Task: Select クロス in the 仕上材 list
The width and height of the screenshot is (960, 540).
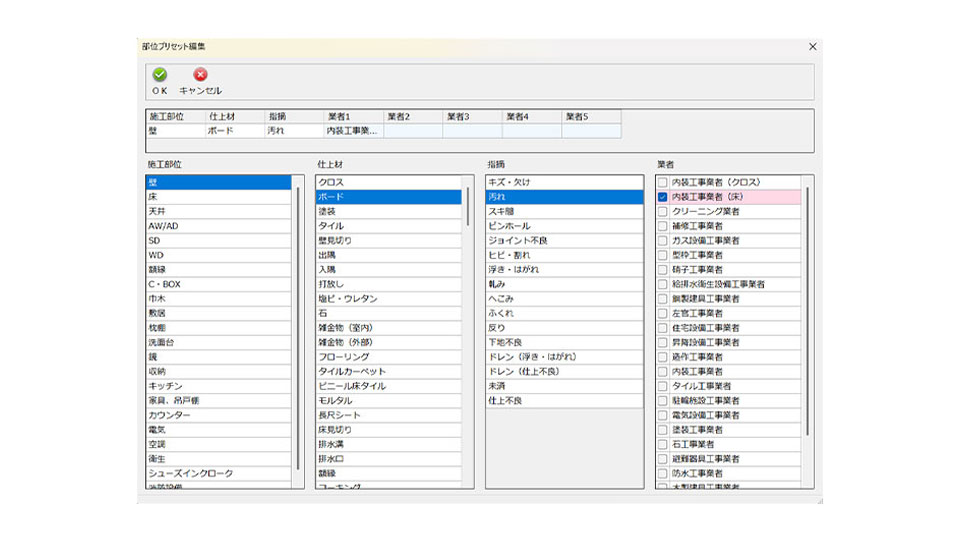Action: click(389, 182)
